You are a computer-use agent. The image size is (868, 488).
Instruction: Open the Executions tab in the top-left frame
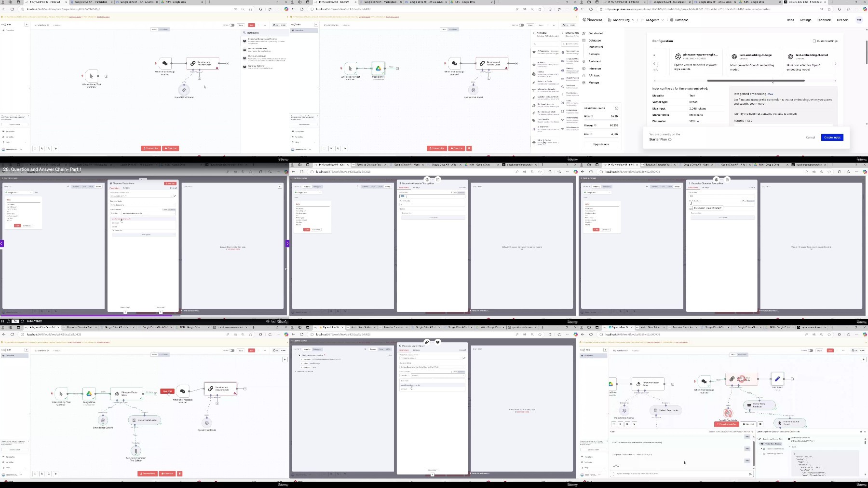coord(163,29)
